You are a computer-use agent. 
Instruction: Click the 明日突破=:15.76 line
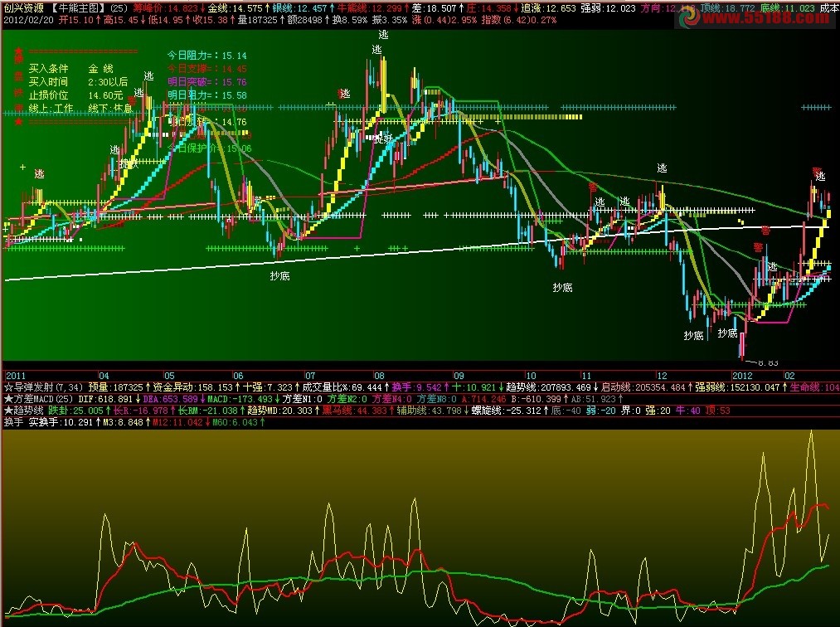tap(206, 82)
